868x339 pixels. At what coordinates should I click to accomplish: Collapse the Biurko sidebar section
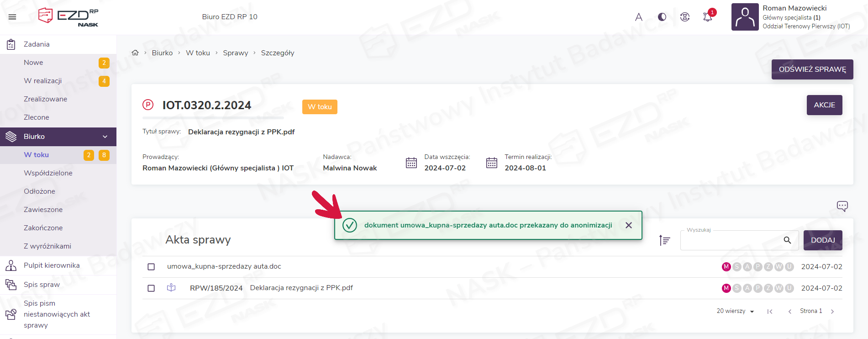point(105,137)
